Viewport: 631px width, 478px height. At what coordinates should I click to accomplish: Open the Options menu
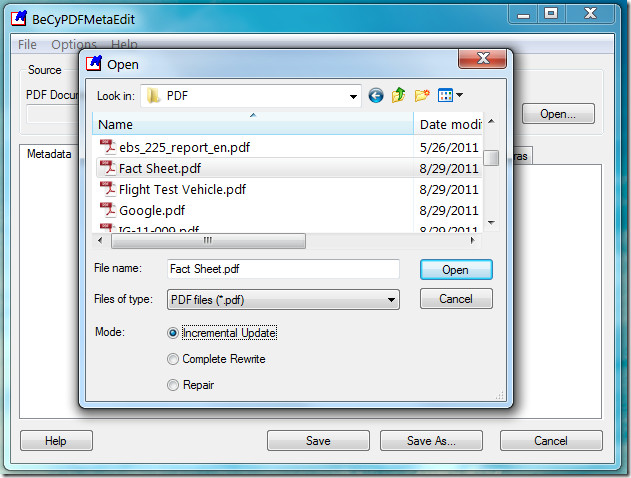tap(74, 44)
